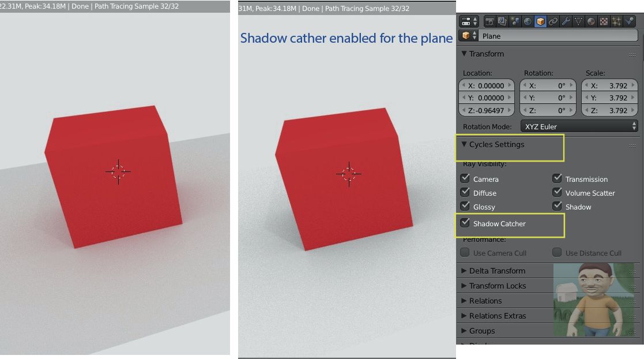Expand the Groups panel

pos(464,331)
